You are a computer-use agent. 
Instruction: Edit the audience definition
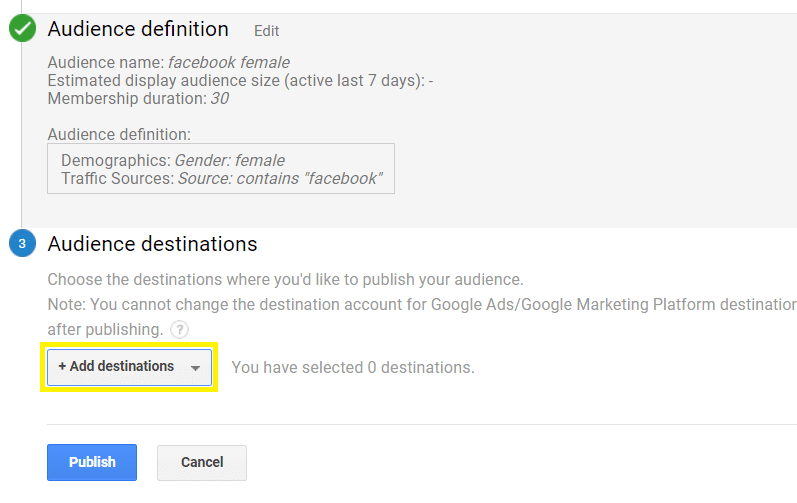click(x=266, y=31)
